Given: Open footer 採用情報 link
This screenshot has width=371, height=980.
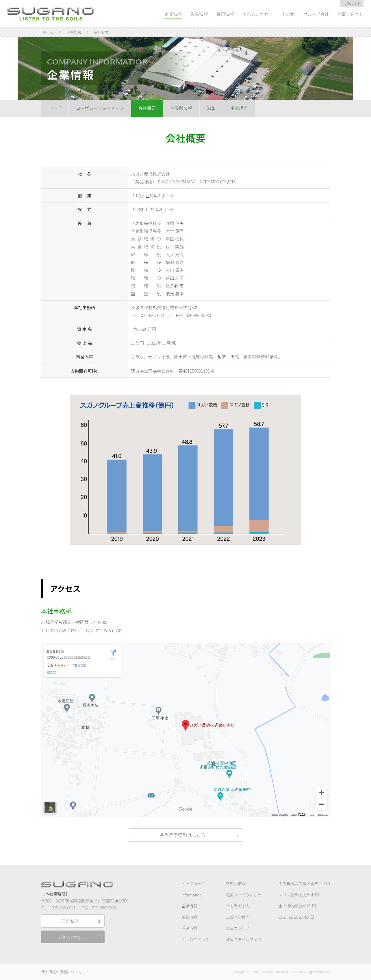Looking at the screenshot, I should [x=189, y=928].
